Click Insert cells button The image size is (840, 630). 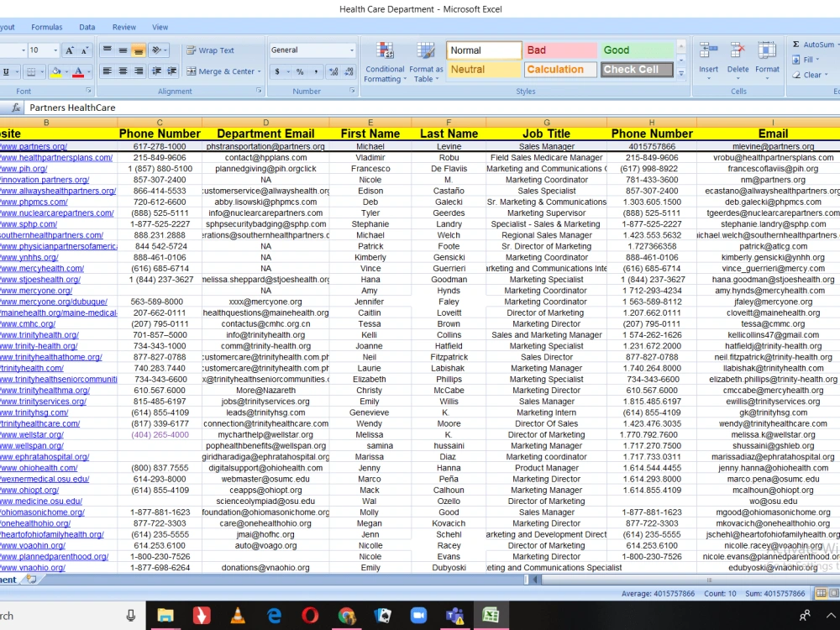708,60
